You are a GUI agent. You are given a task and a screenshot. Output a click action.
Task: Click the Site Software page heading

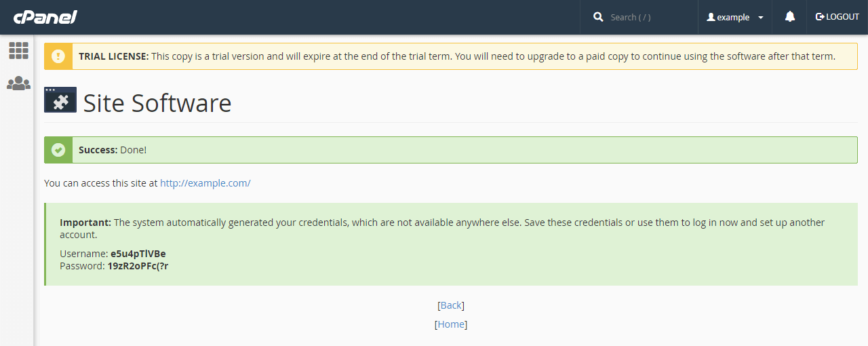tap(157, 103)
